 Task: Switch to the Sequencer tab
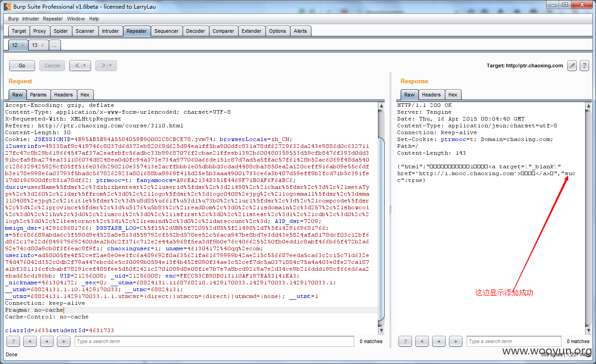pos(166,31)
